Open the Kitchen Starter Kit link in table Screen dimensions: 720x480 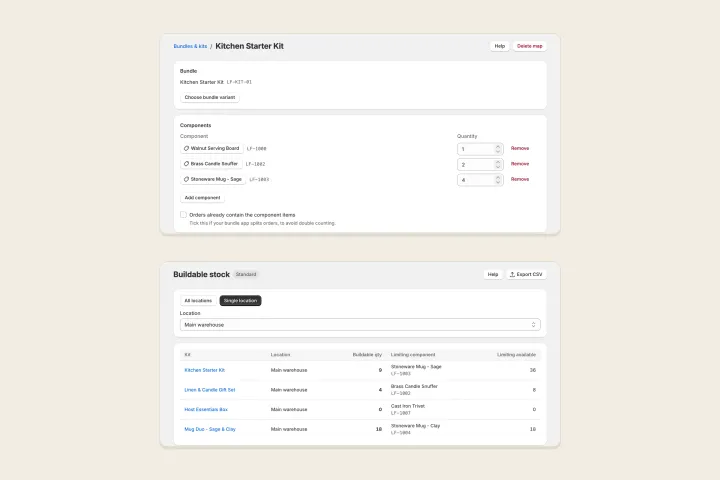coord(204,370)
